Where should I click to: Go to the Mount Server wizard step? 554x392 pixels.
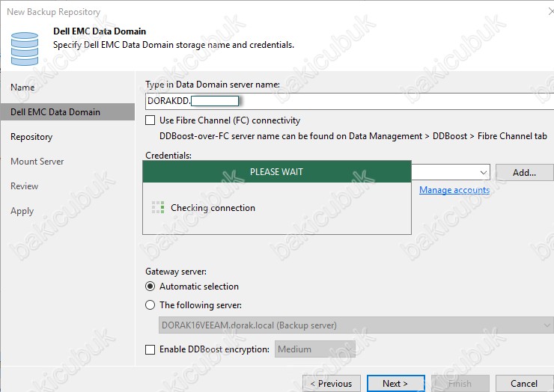[37, 162]
